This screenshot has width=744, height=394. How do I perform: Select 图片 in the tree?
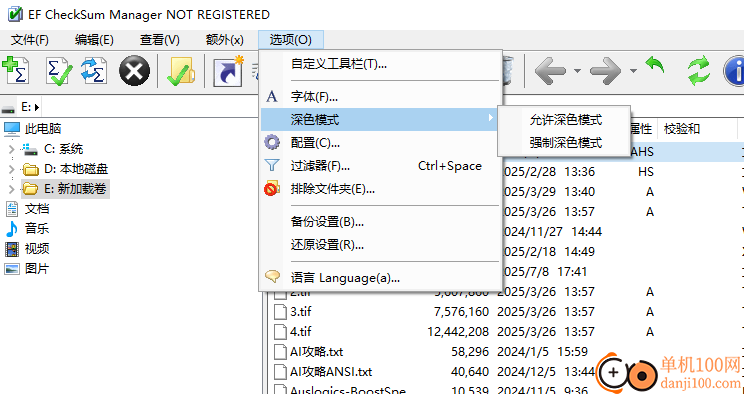click(x=37, y=269)
